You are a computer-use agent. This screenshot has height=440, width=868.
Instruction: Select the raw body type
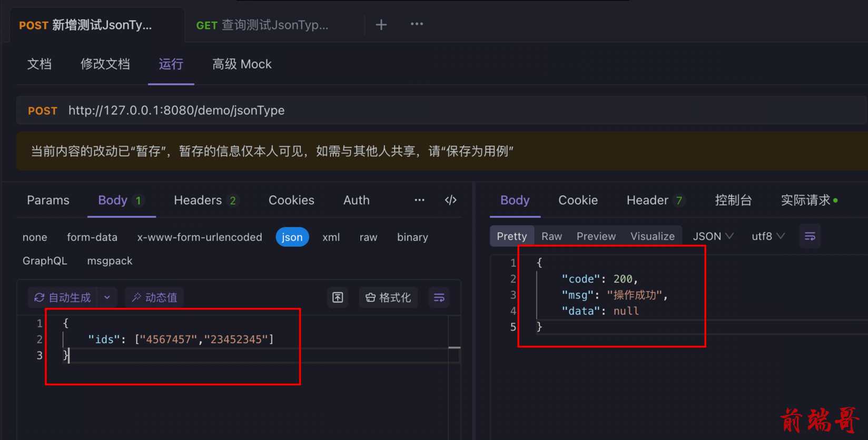(x=368, y=237)
